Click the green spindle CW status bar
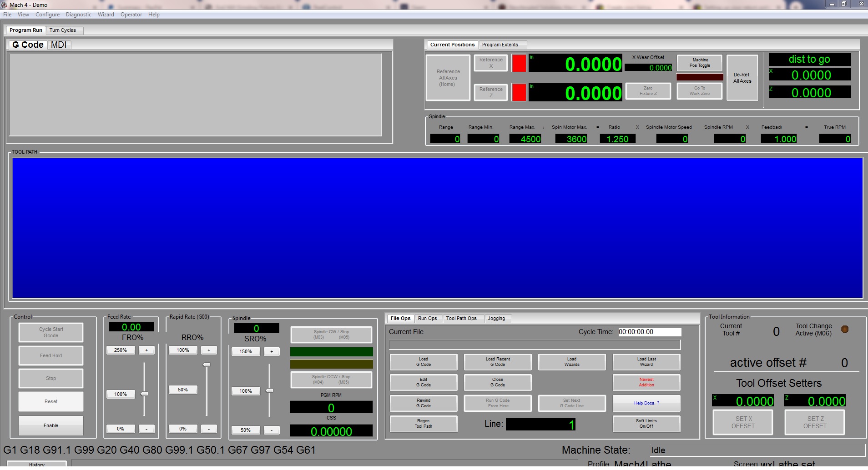 click(x=331, y=352)
